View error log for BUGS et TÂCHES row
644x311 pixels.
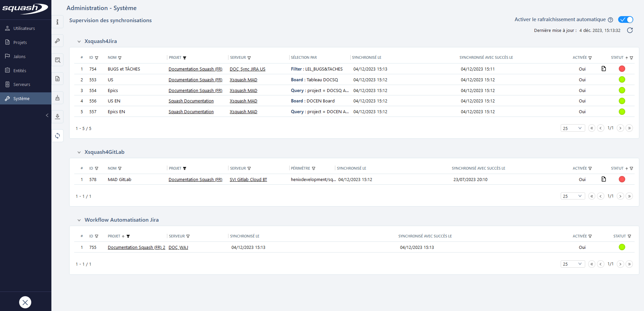[x=604, y=69]
